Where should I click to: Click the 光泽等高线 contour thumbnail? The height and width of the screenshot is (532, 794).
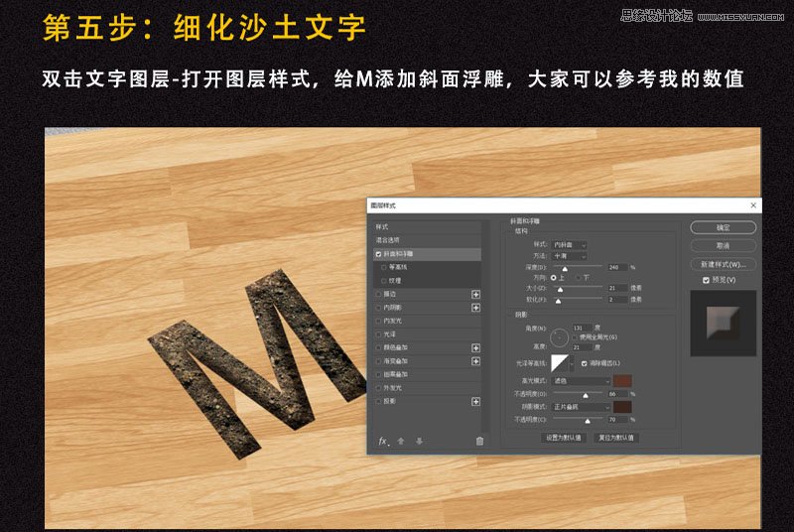pos(560,363)
